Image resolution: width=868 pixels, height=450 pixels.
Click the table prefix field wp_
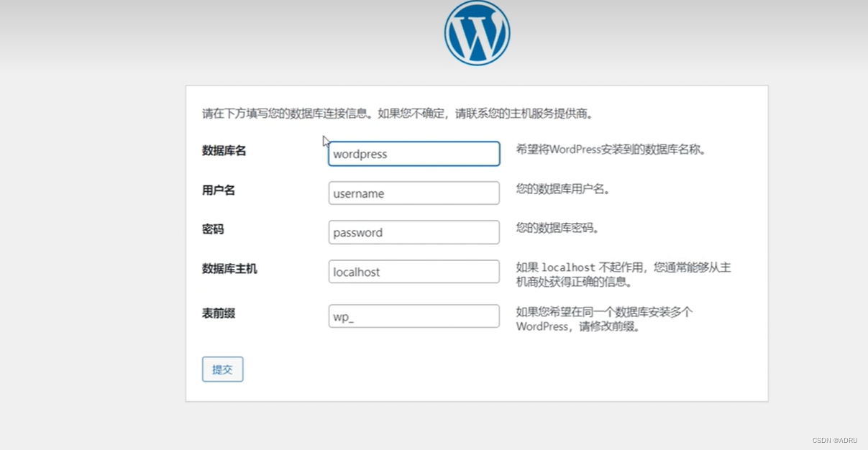click(414, 316)
